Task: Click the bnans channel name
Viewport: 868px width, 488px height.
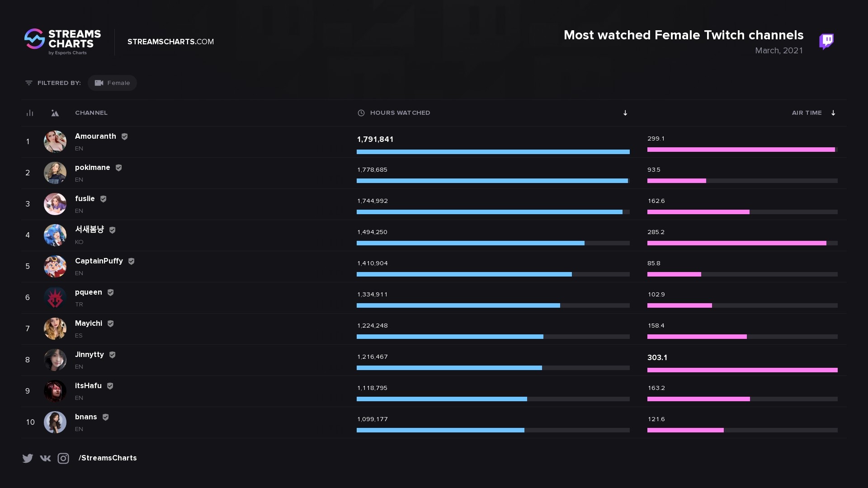Action: (86, 417)
